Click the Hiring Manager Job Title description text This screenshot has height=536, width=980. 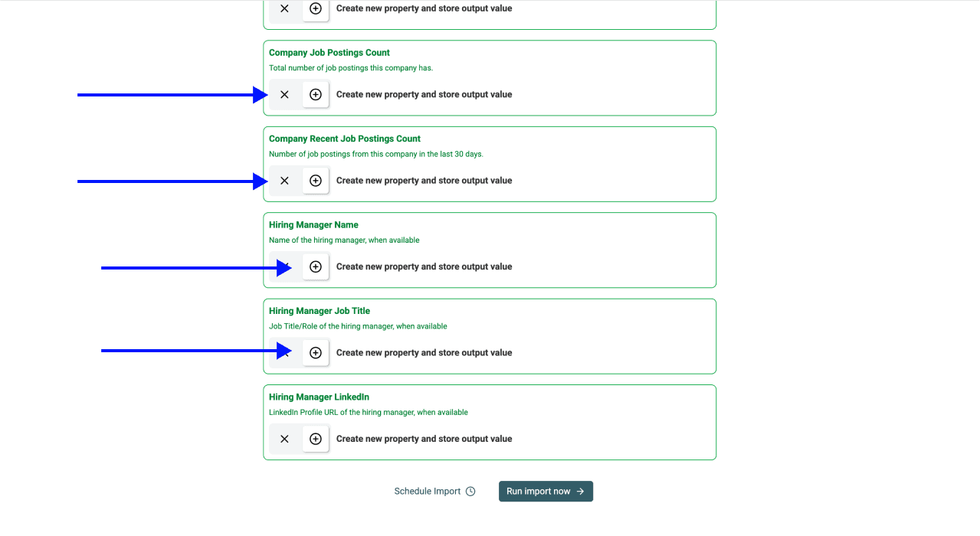coord(358,325)
